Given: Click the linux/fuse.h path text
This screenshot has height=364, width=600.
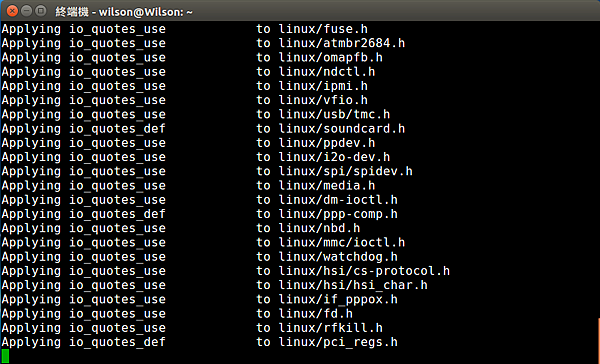Looking at the screenshot, I should (323, 29).
